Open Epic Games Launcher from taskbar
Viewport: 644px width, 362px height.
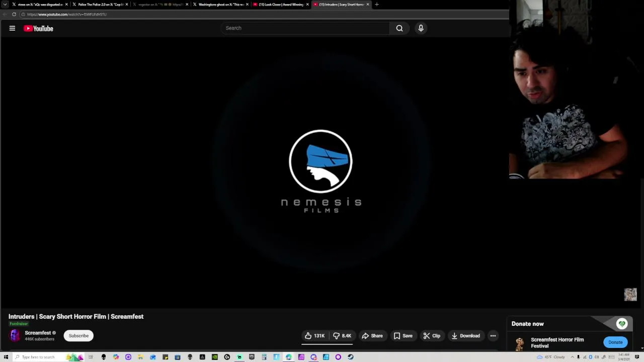coord(252,357)
